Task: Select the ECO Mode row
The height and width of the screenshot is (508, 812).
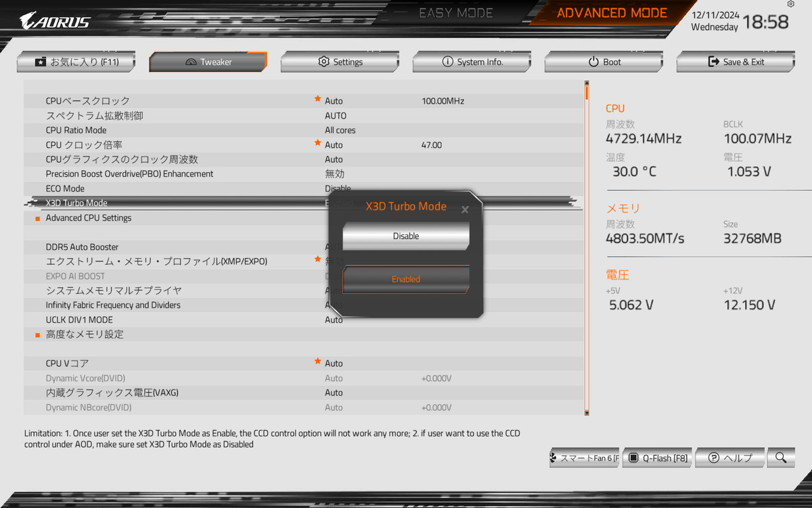Action: [x=303, y=188]
